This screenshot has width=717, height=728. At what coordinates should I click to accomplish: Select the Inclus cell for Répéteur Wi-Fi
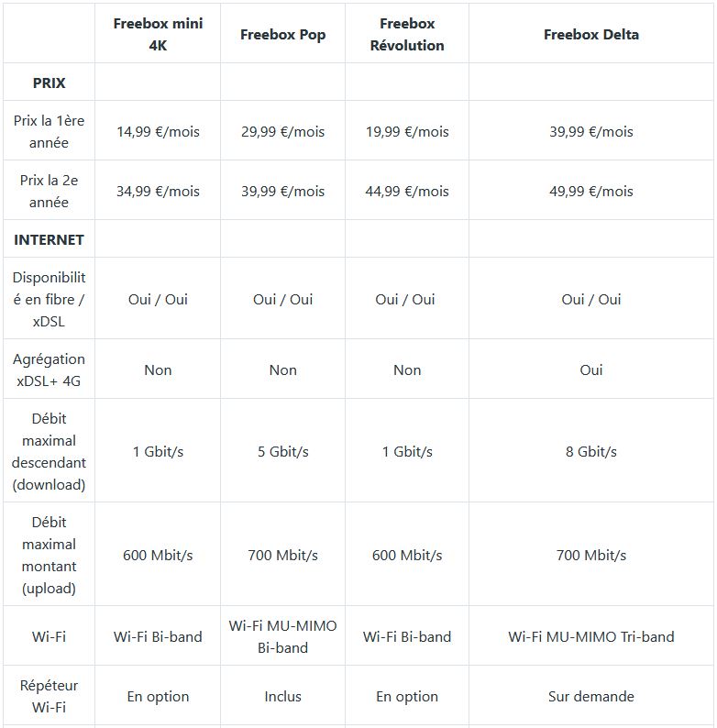(x=282, y=696)
